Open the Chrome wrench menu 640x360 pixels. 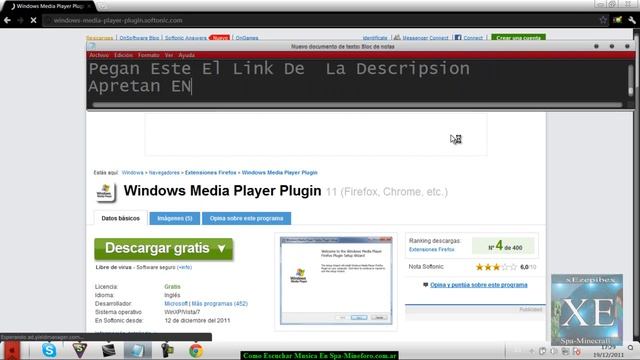pos(632,20)
